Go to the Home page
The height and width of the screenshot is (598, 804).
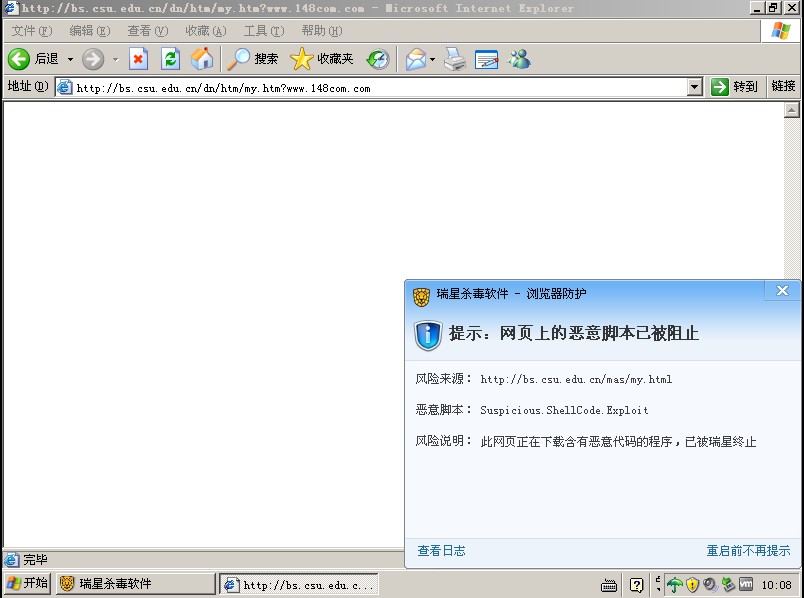(x=201, y=59)
